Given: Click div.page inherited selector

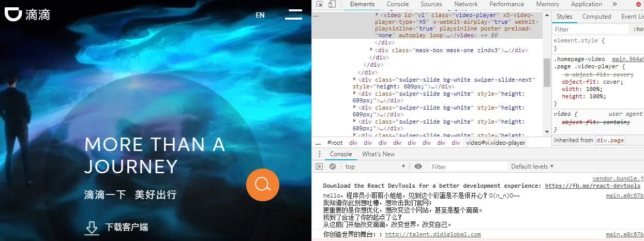Looking at the screenshot, I should coord(610,140).
